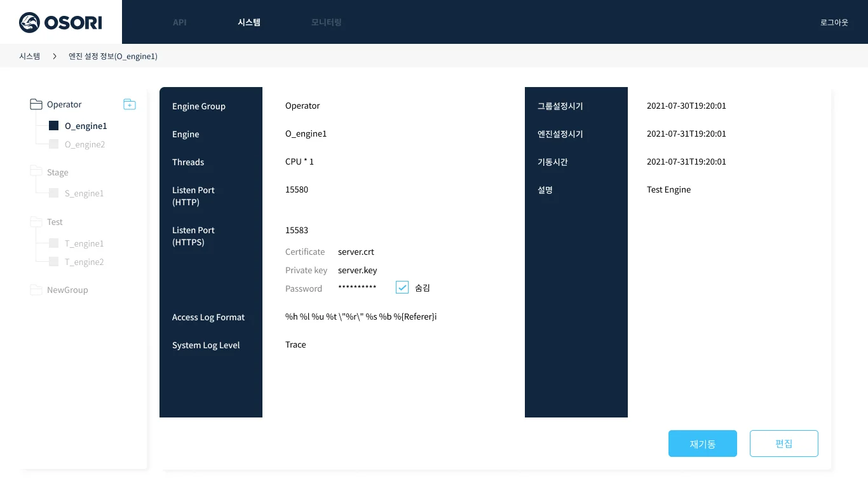Click the NewGroup folder icon
The height and width of the screenshot is (488, 868).
click(36, 290)
